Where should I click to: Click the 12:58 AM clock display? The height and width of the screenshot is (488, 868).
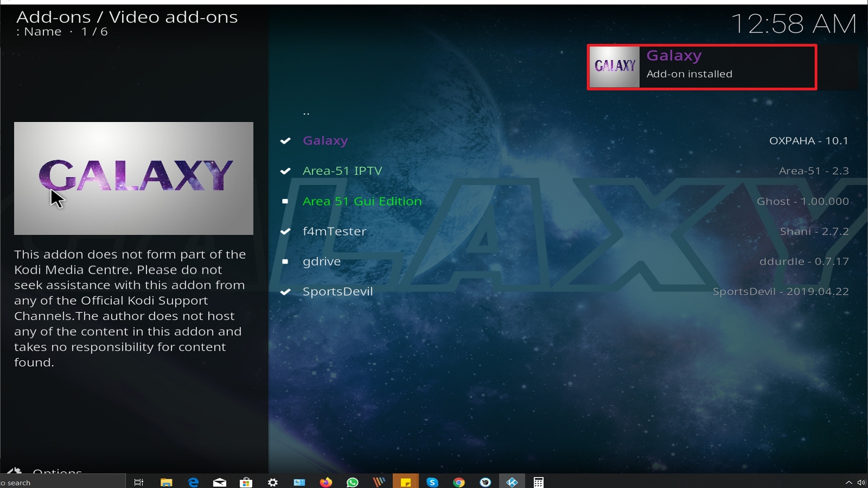(x=794, y=24)
